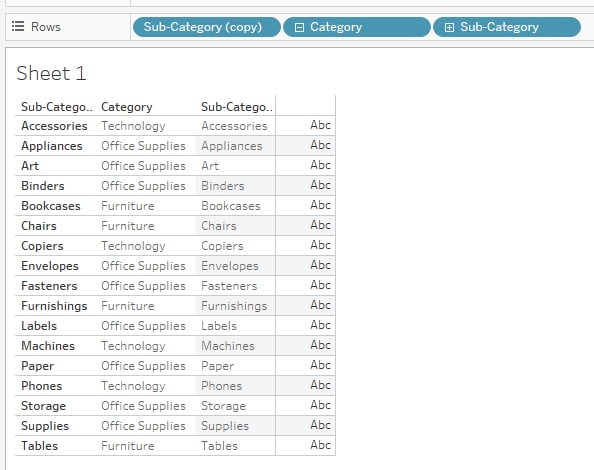Click Technology in the Copiers row
The height and width of the screenshot is (470, 594).
[133, 246]
